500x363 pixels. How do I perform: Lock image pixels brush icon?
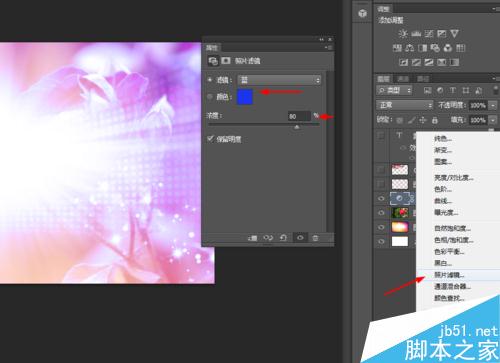point(412,120)
